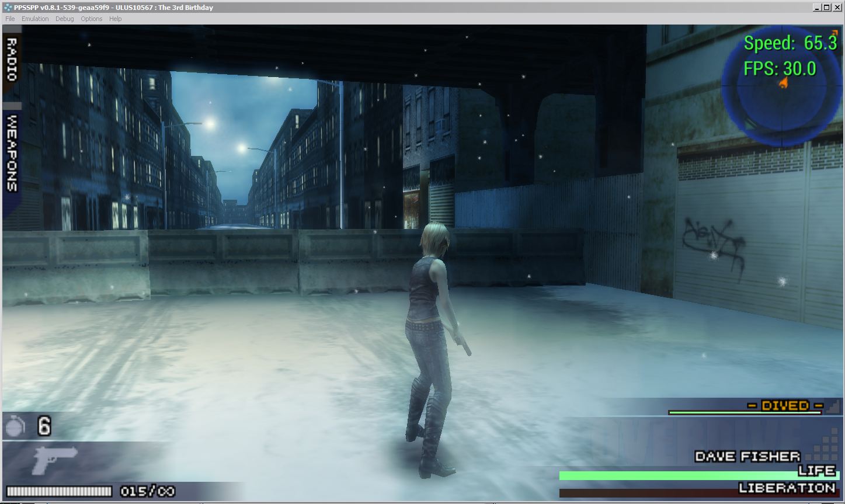Click the green LIFE bar
The height and width of the screenshot is (504, 845).
(x=677, y=476)
